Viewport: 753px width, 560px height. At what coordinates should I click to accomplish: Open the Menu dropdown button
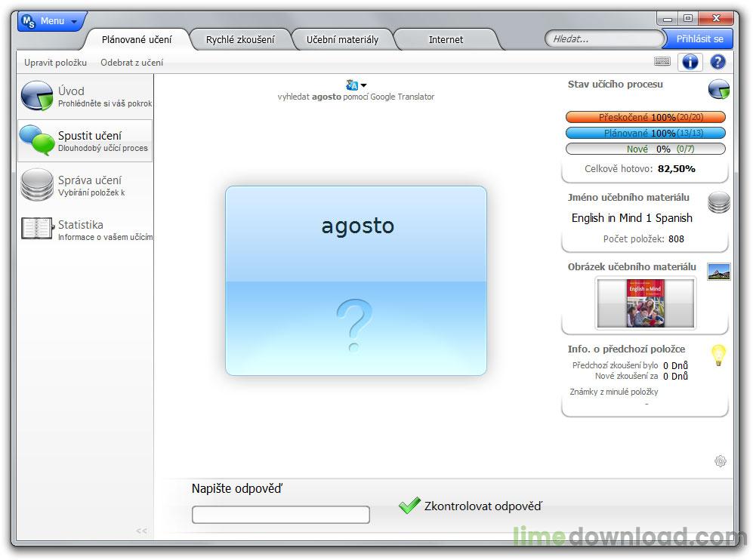[x=50, y=21]
